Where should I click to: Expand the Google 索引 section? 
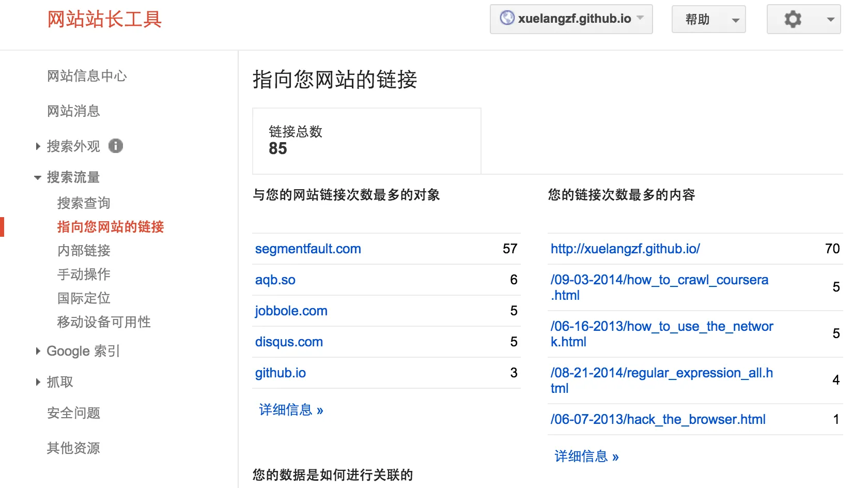(83, 351)
